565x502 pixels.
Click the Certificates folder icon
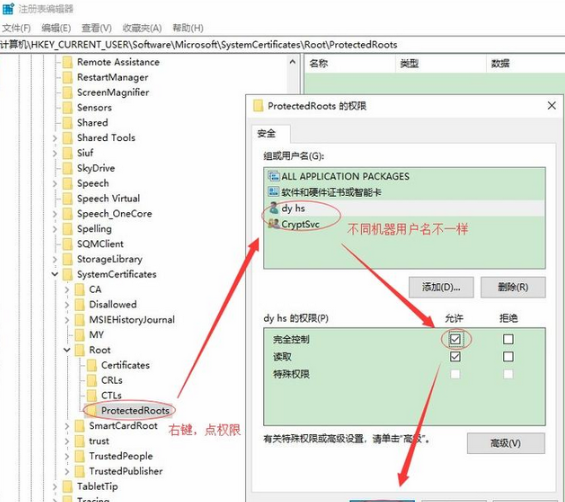[92, 365]
